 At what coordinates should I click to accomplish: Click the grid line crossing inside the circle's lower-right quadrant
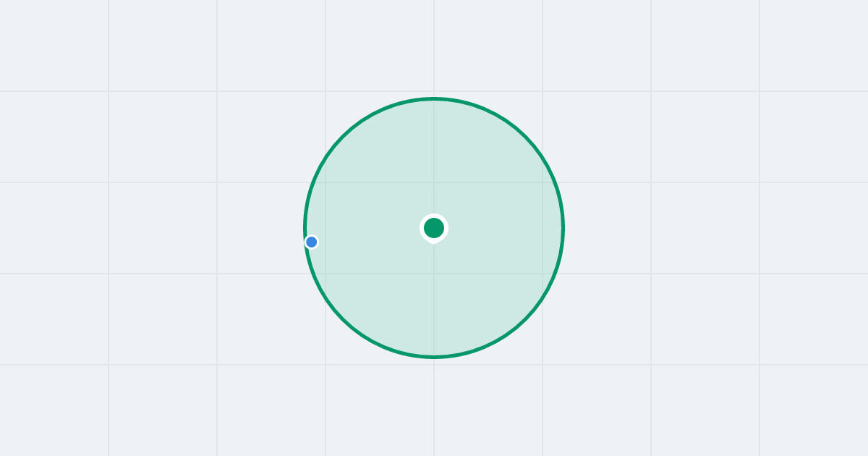coord(542,274)
